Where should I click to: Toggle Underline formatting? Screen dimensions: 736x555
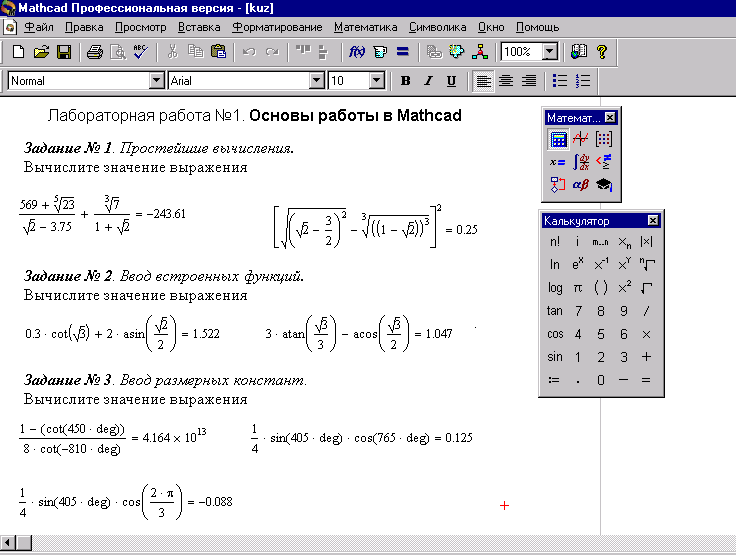pyautogui.click(x=451, y=81)
